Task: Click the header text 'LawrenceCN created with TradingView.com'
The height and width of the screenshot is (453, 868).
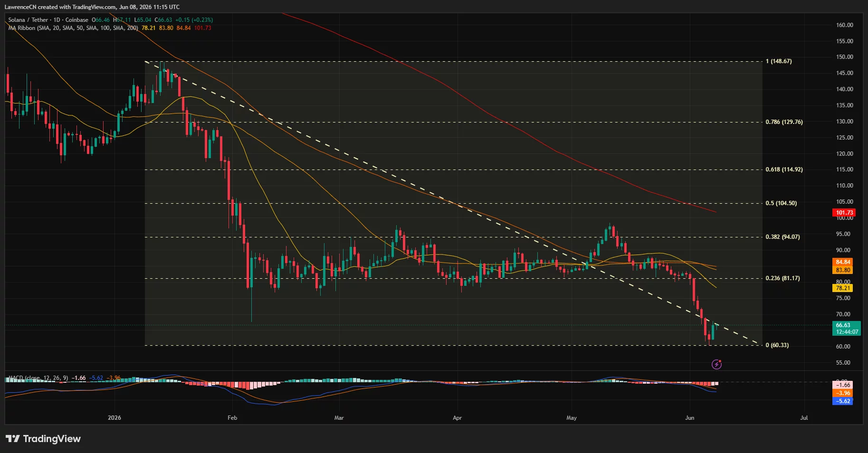Action: (x=60, y=7)
